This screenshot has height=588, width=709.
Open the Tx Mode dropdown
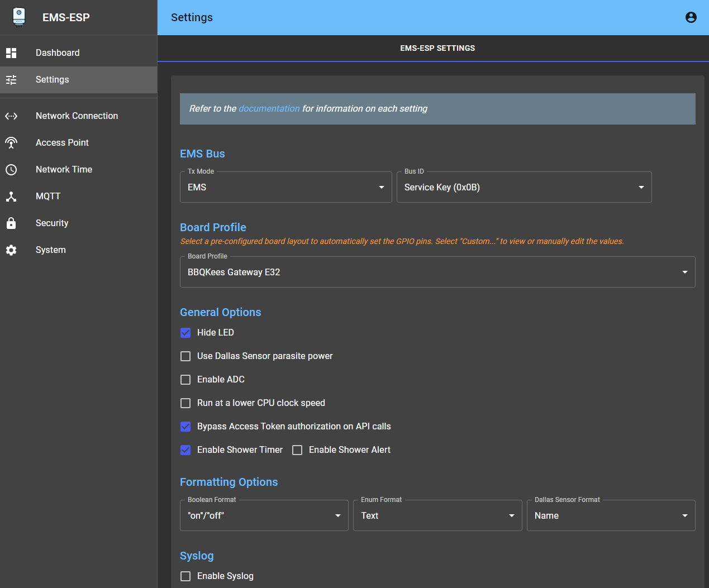click(x=285, y=187)
